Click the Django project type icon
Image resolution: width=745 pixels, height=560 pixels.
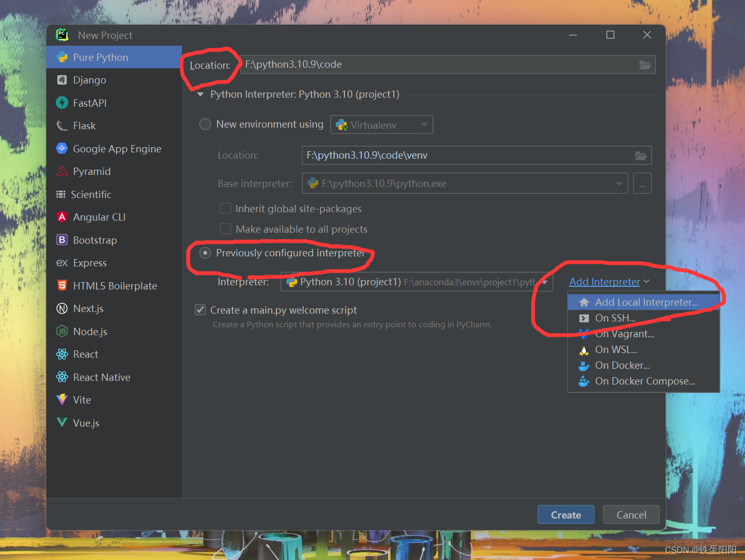62,80
